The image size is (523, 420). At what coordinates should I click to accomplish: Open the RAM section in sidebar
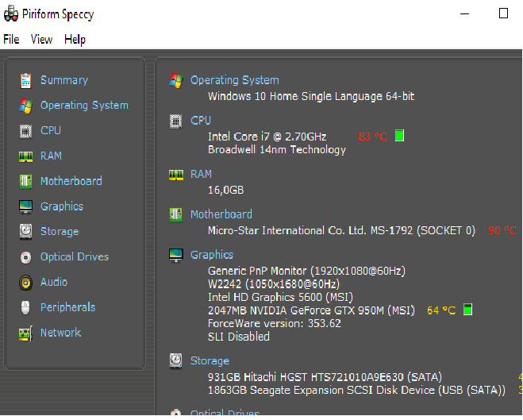(x=51, y=156)
